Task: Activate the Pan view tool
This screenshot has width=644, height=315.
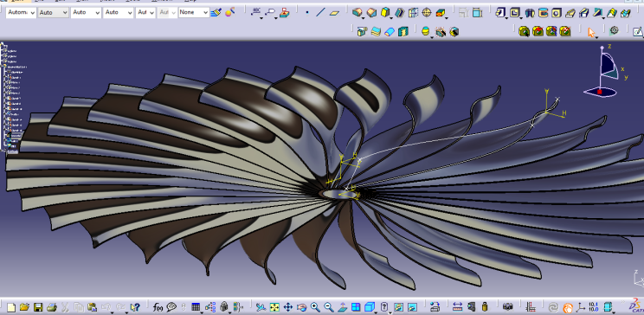Action: tap(288, 307)
